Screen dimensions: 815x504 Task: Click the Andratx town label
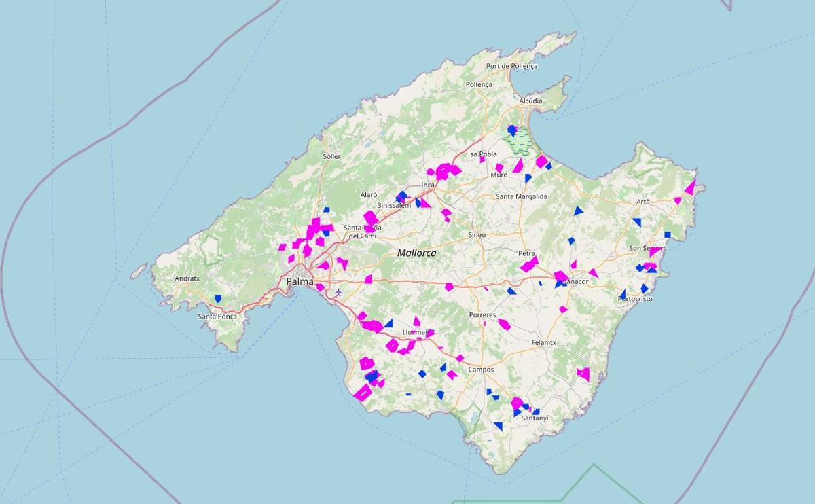click(187, 278)
